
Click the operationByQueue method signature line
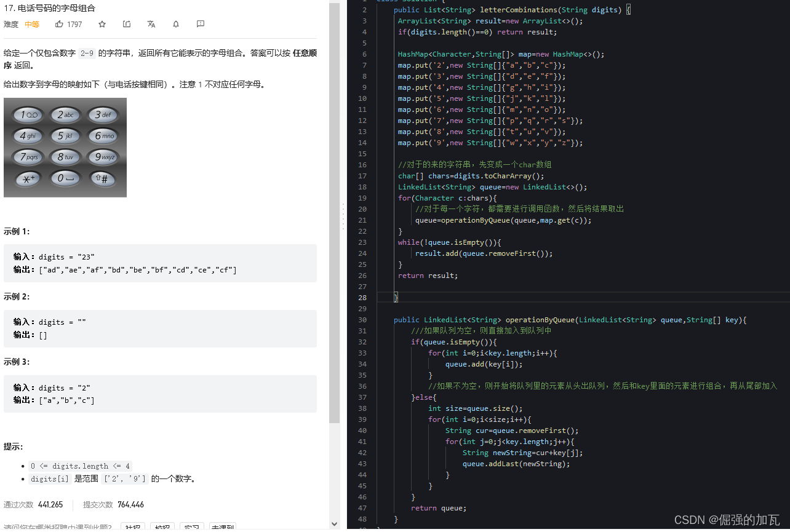click(x=570, y=320)
